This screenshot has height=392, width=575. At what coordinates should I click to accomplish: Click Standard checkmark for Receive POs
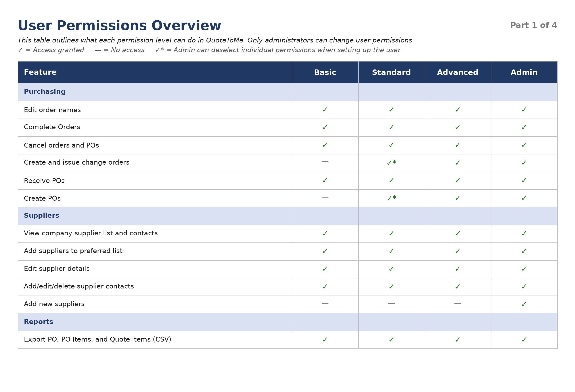(391, 181)
